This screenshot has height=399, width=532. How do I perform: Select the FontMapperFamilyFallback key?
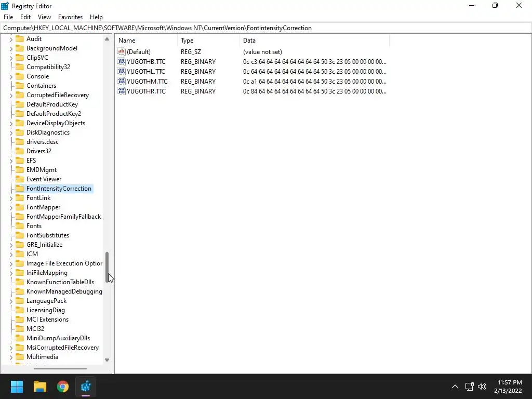coord(64,217)
